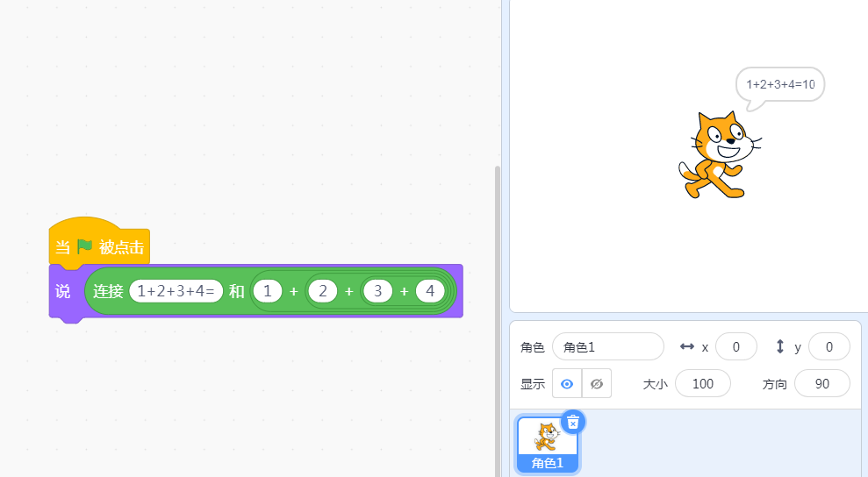Click the green flag icon in hat block
The height and width of the screenshot is (477, 868).
85,246
